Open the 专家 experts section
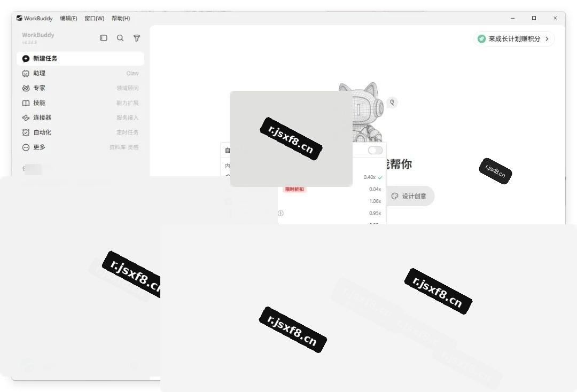This screenshot has height=392, width=577. 80,88
